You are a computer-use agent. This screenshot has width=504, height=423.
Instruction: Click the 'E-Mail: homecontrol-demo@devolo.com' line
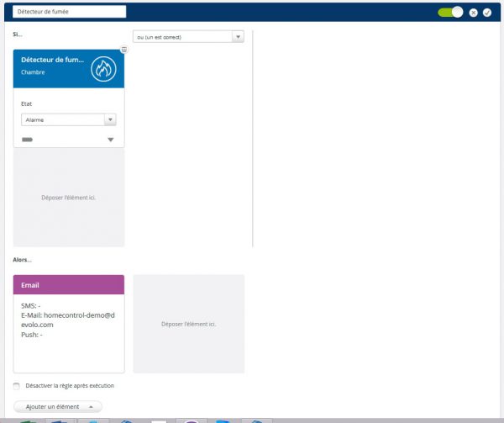pos(68,320)
